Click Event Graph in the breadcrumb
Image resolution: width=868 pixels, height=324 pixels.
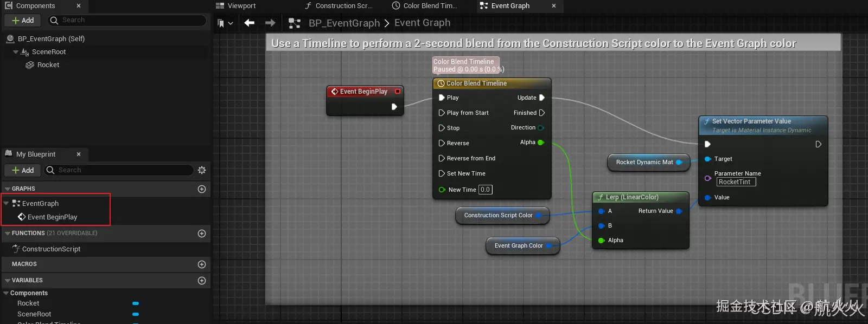[423, 23]
